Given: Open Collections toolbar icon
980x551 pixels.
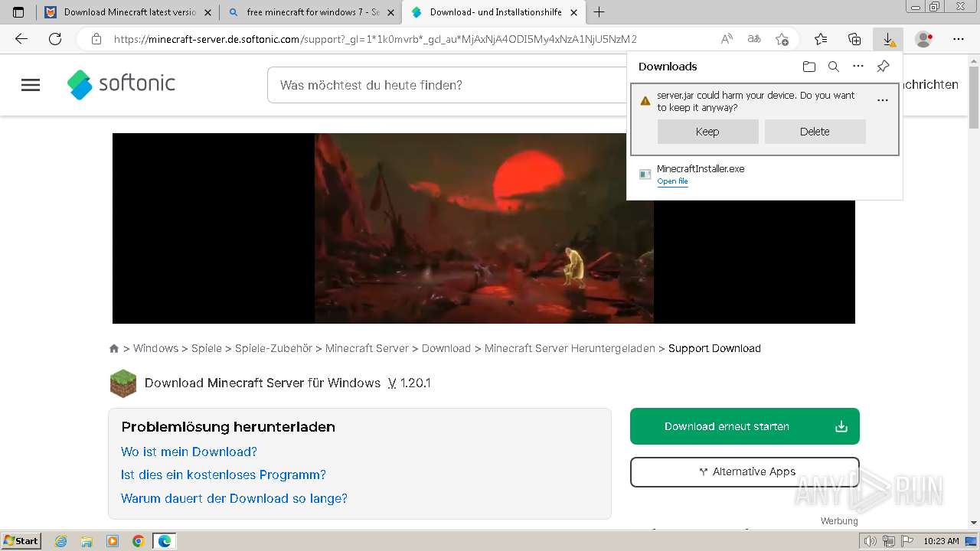Looking at the screenshot, I should tap(854, 39).
